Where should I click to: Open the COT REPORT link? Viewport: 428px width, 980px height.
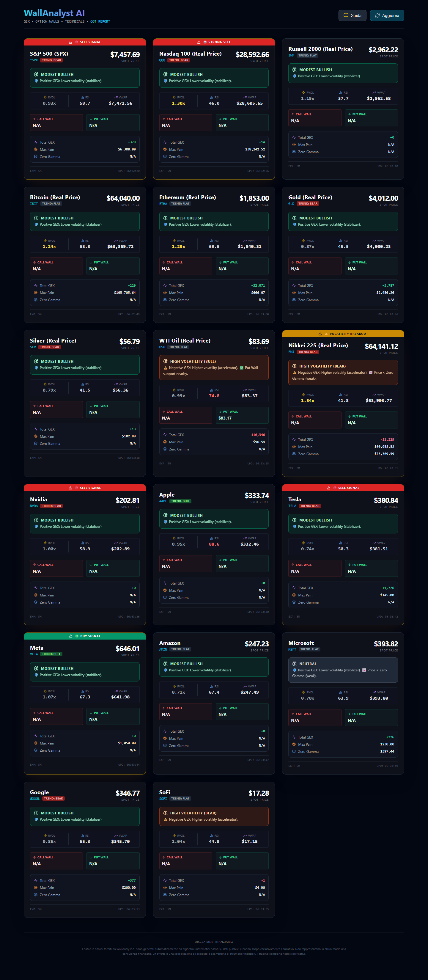pos(100,22)
